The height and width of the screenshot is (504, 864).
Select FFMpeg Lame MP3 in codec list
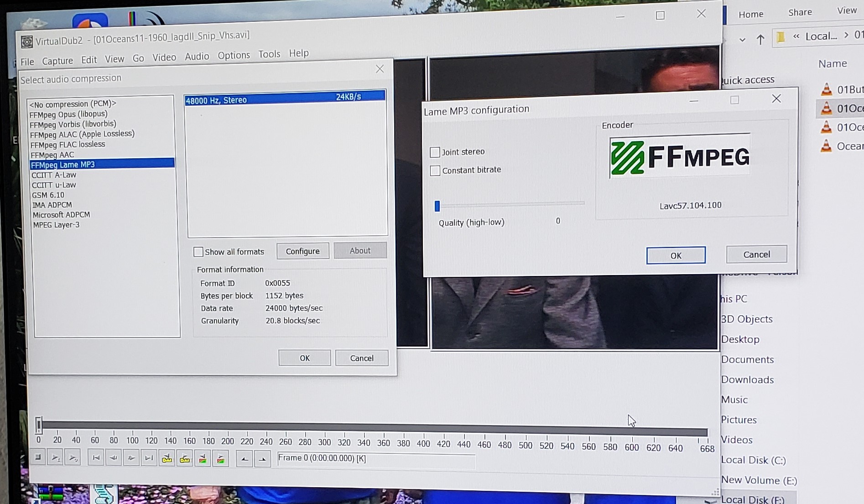[x=102, y=164]
